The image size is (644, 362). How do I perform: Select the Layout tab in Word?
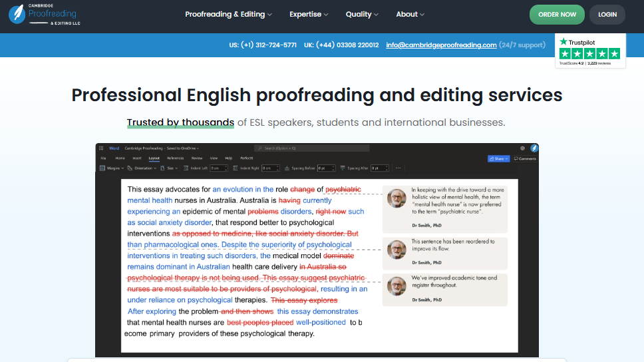click(x=154, y=158)
